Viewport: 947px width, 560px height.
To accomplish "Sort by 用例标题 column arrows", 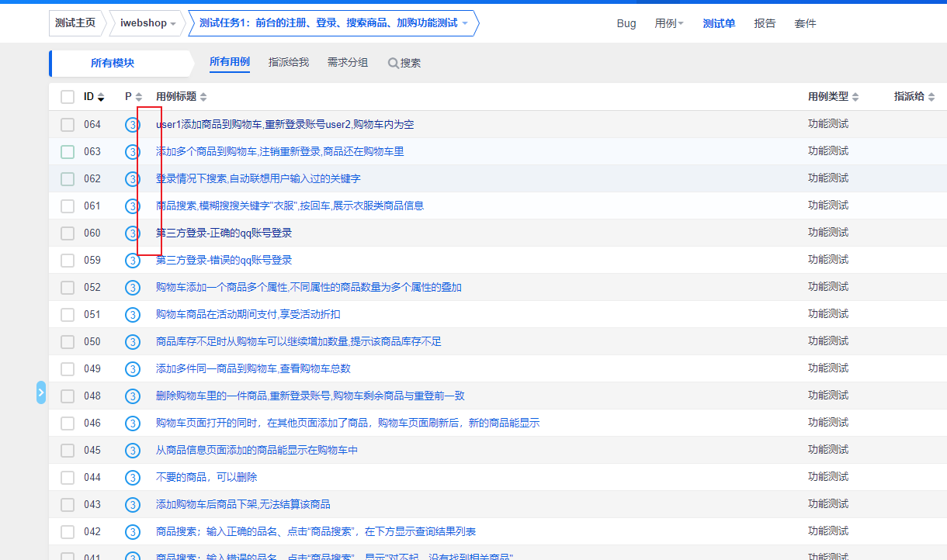I will [203, 97].
